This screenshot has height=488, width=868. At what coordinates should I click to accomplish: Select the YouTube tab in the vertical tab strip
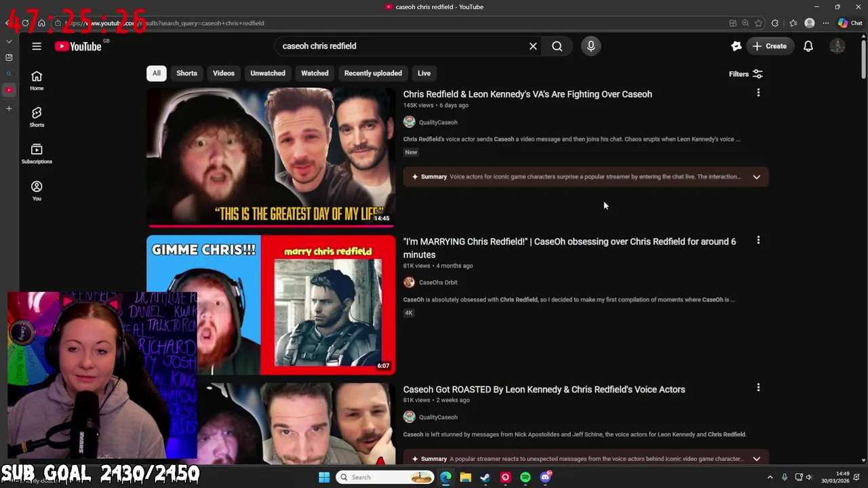tap(9, 90)
